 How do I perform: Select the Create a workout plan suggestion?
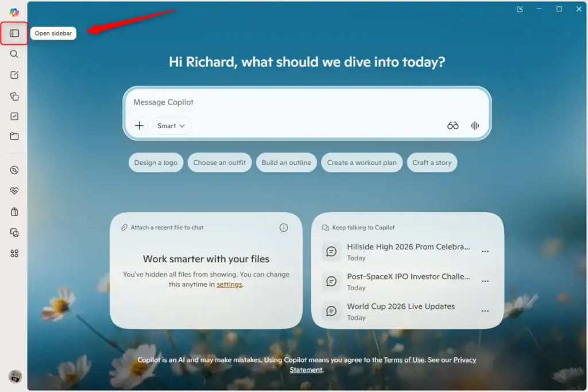[x=362, y=163]
